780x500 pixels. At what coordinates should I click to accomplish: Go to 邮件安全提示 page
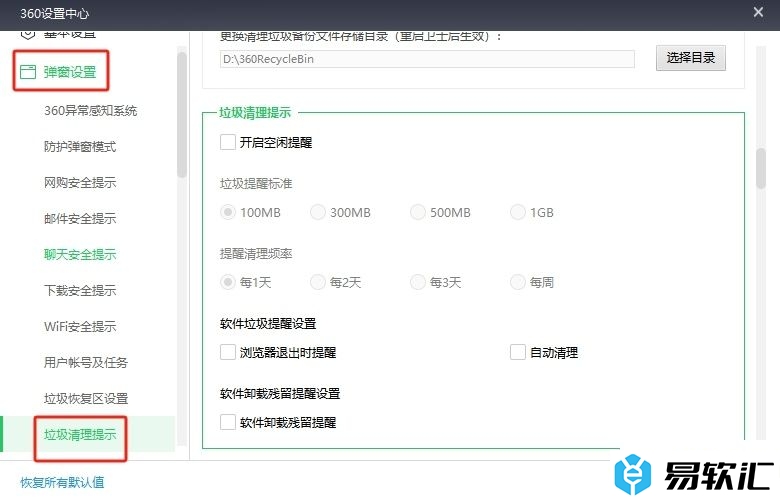pos(80,218)
